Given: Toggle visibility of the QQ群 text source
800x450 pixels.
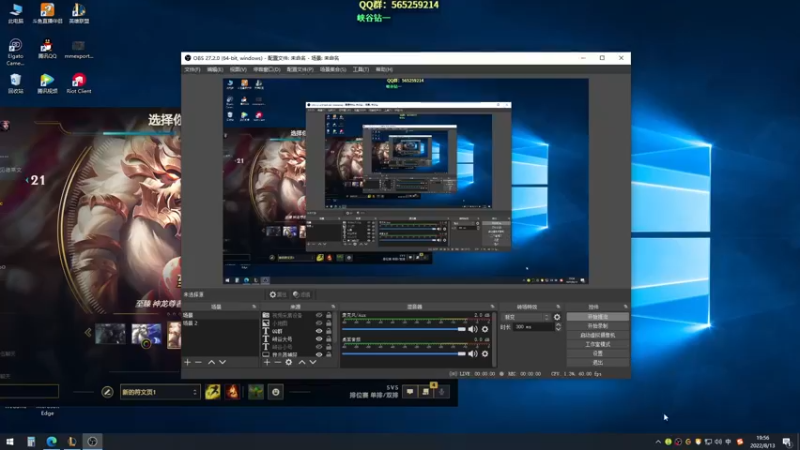Looking at the screenshot, I should tap(319, 331).
